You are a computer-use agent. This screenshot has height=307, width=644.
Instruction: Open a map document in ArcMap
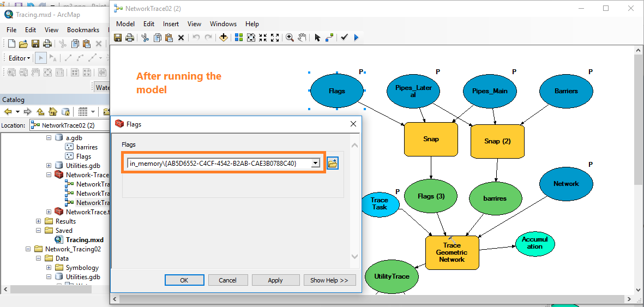pos(23,44)
